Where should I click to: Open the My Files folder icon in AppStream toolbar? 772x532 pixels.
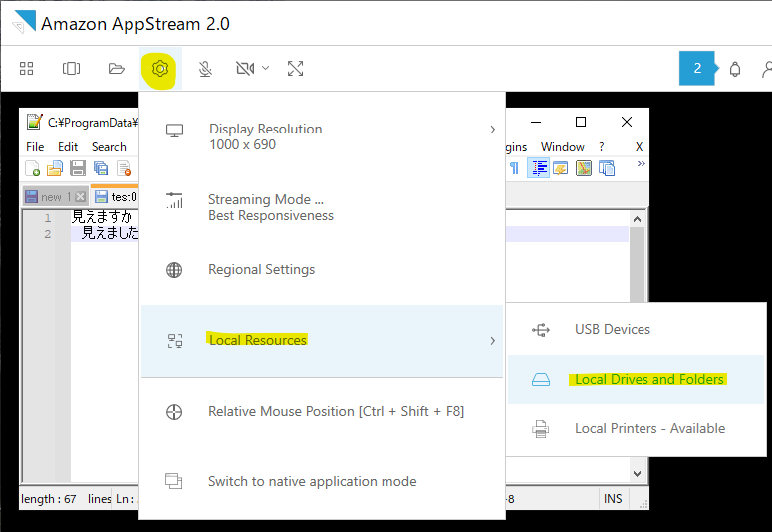pyautogui.click(x=117, y=69)
